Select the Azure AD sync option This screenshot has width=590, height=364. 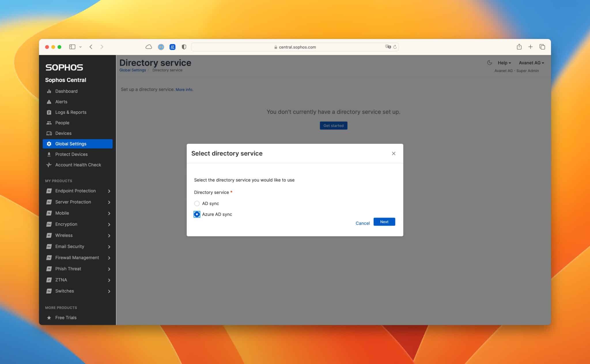click(x=197, y=214)
